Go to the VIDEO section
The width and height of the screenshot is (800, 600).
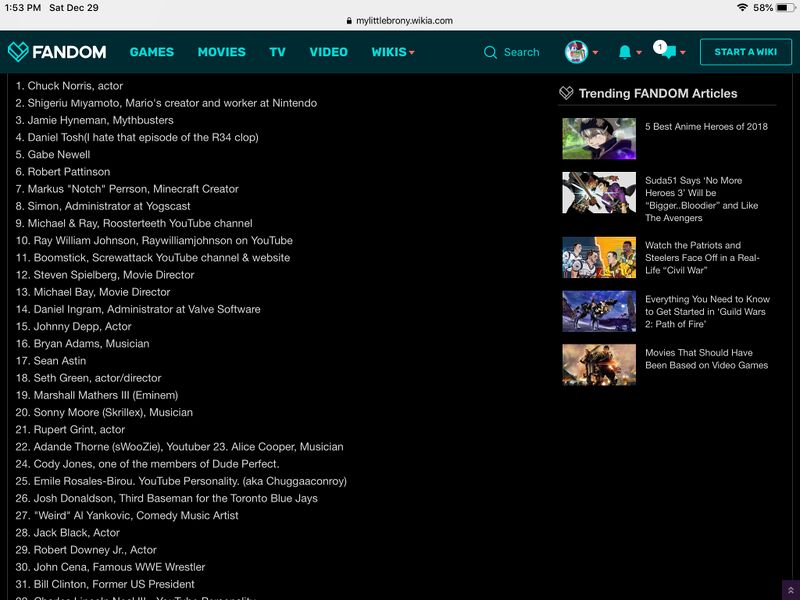[328, 52]
